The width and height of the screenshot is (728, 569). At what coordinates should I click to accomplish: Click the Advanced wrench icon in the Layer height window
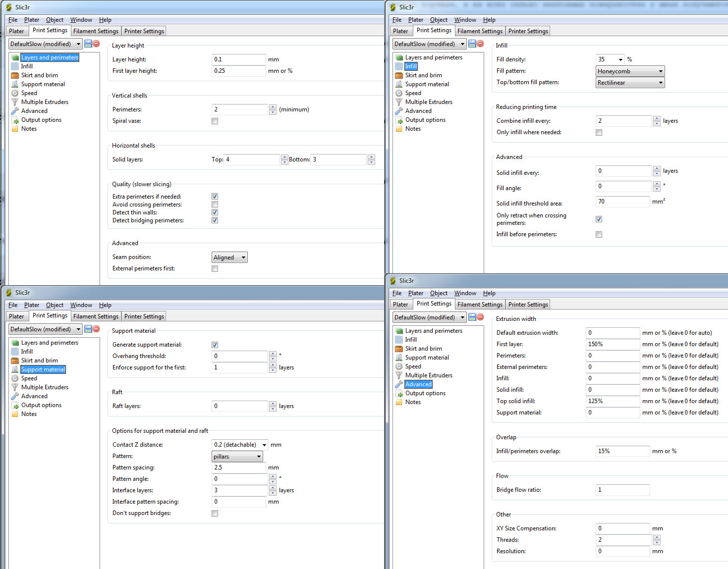pyautogui.click(x=15, y=111)
